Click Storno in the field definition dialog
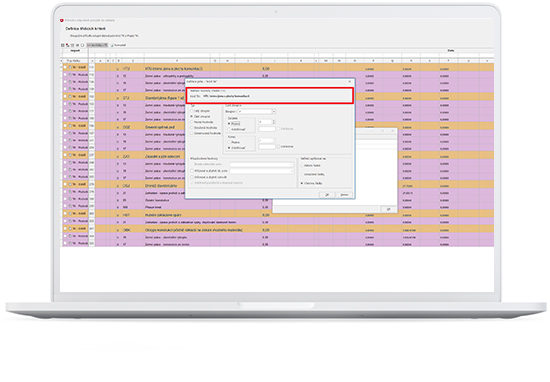 [344, 195]
